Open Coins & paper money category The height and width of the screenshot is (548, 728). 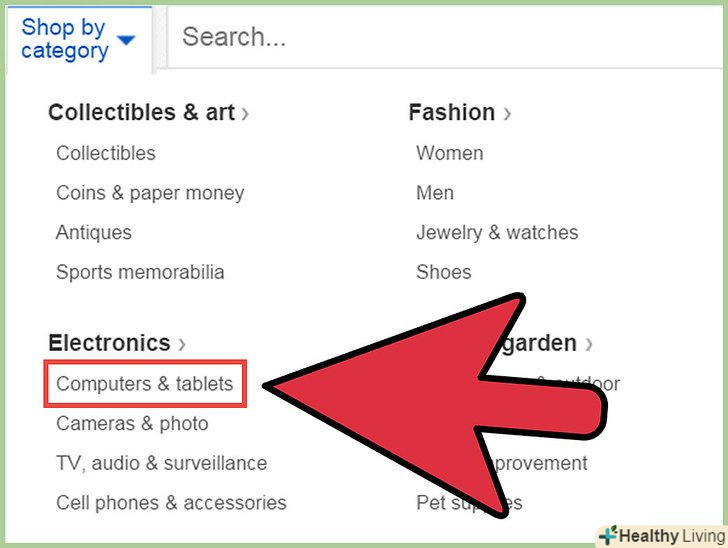click(150, 193)
